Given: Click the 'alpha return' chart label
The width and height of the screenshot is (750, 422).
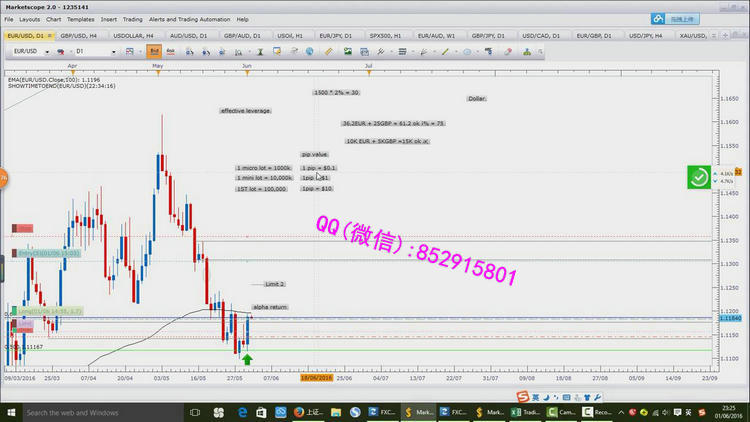Looking at the screenshot, I should click(x=269, y=307).
